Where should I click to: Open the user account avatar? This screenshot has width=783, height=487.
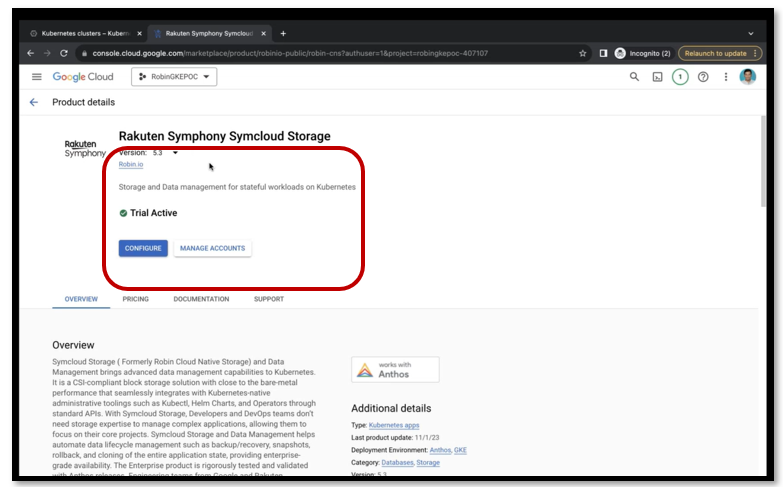[x=748, y=76]
